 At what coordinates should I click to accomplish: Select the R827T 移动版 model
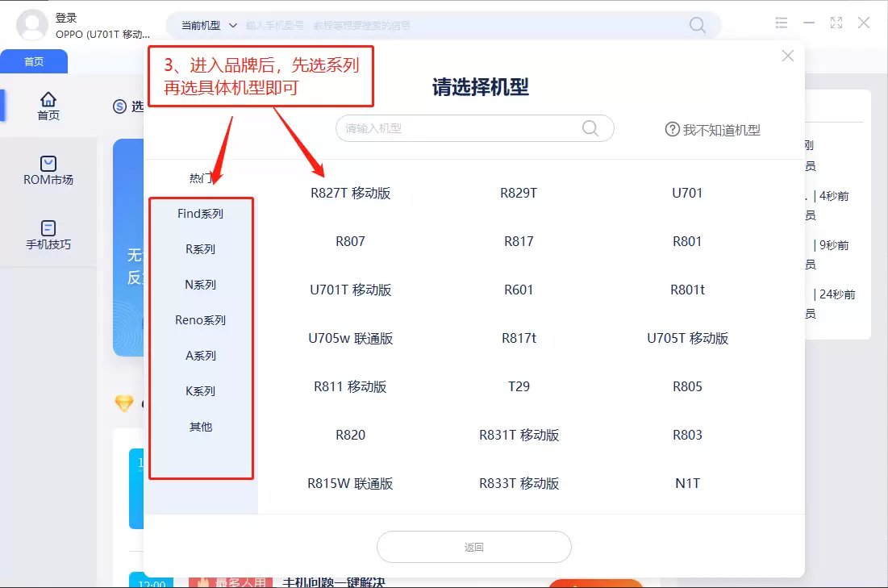click(x=350, y=193)
